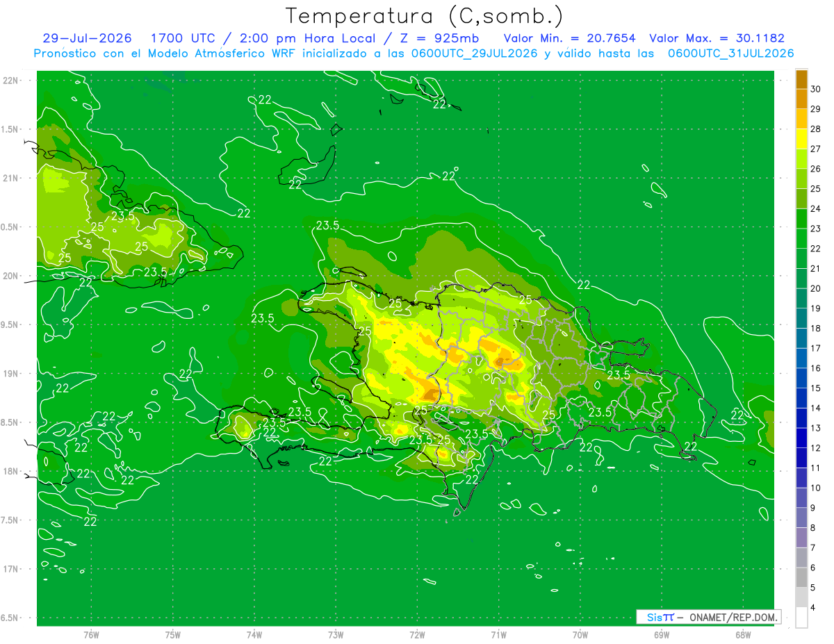Click the '19N' latitude axis label
Screen dimensions: 834x644
pos(10,373)
